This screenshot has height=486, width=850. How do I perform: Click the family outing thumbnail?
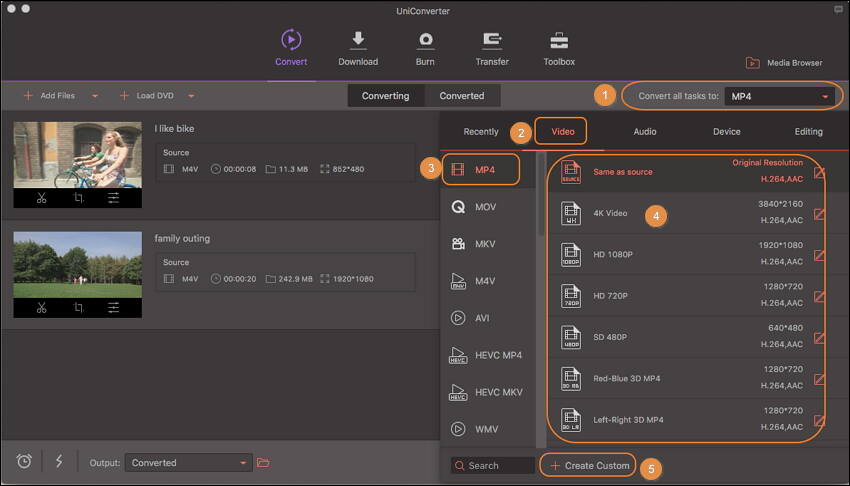click(78, 265)
